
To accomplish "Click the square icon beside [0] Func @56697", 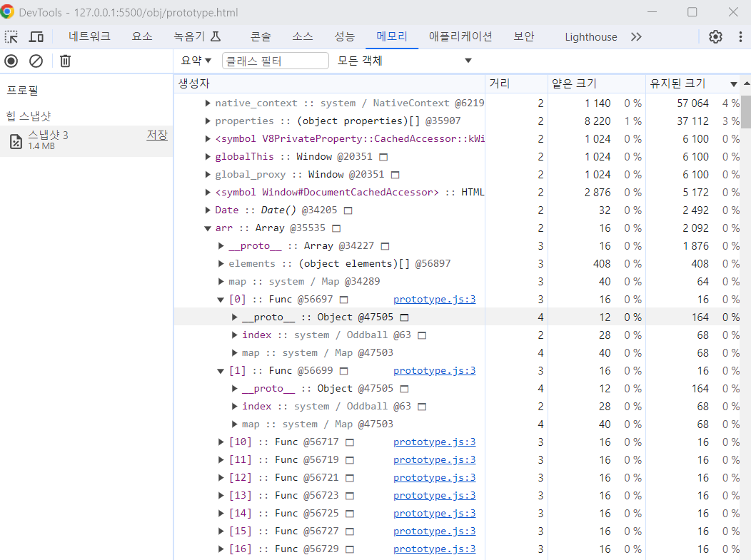I will pos(344,300).
